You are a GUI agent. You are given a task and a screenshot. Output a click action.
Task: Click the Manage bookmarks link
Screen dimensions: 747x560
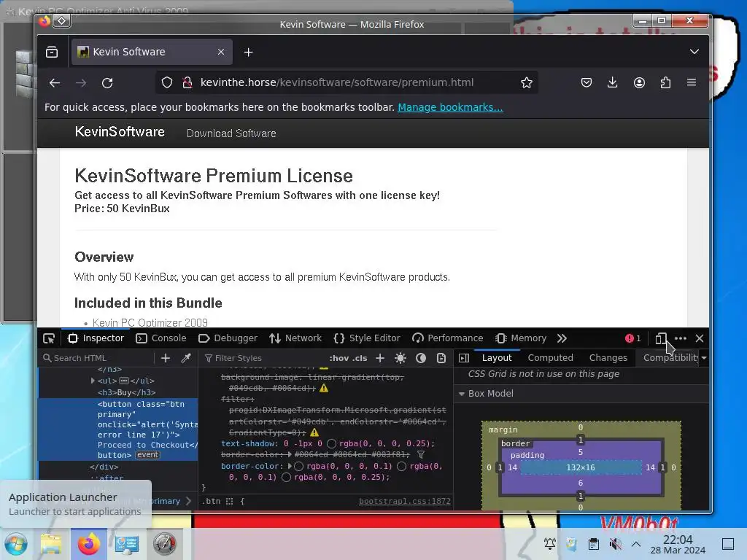click(450, 107)
